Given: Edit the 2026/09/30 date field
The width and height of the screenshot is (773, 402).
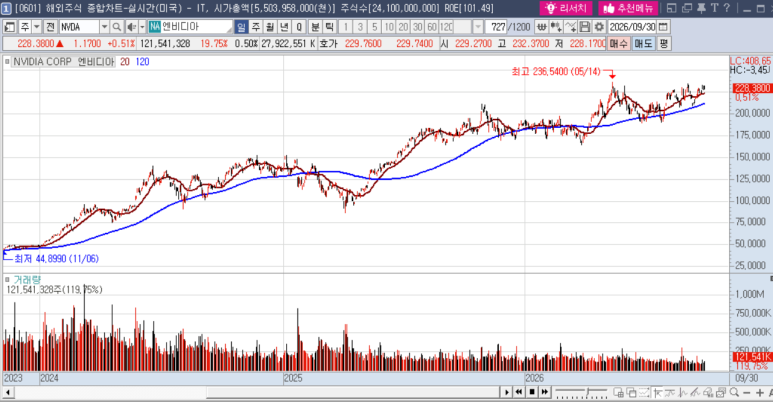Looking at the screenshot, I should coord(632,27).
